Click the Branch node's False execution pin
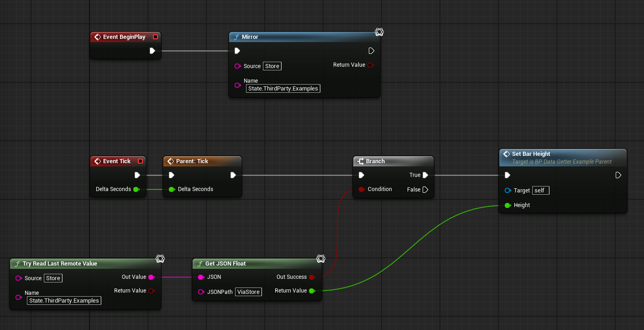This screenshot has height=330, width=644. click(425, 190)
